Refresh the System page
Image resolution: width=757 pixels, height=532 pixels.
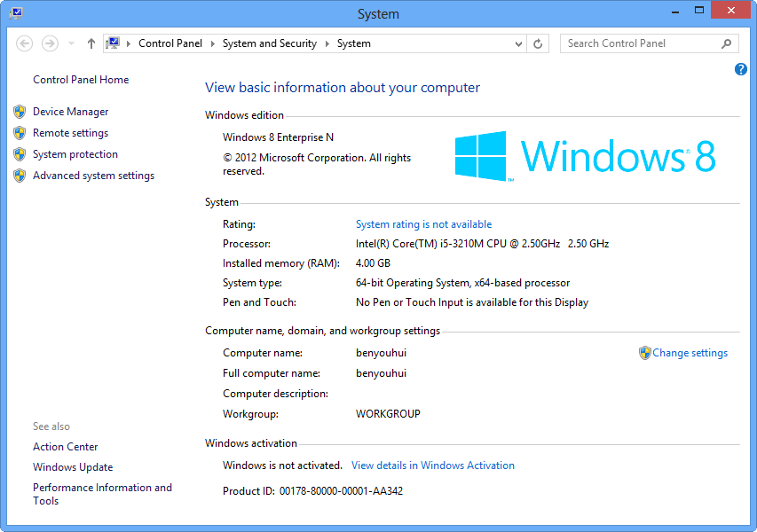(538, 44)
